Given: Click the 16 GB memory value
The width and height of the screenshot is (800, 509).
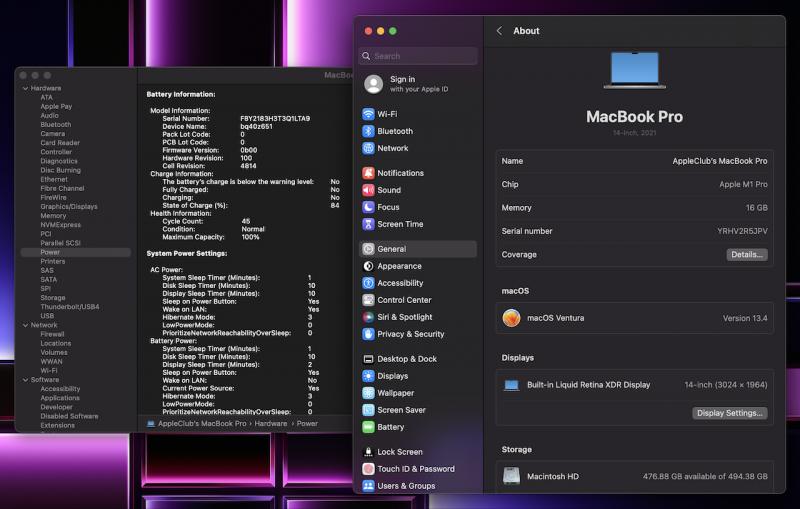Looking at the screenshot, I should 757,208.
